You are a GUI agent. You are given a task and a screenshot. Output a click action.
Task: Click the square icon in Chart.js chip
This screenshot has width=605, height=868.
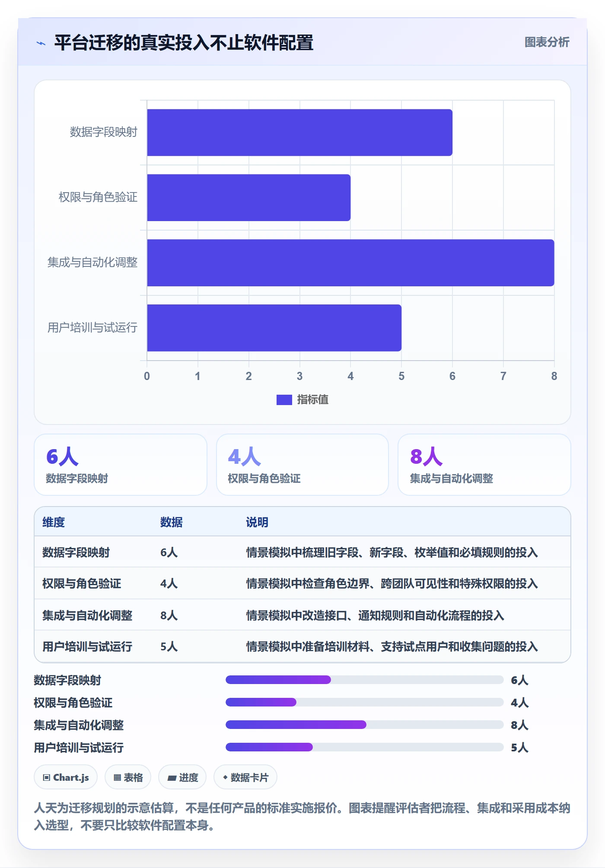pos(47,778)
